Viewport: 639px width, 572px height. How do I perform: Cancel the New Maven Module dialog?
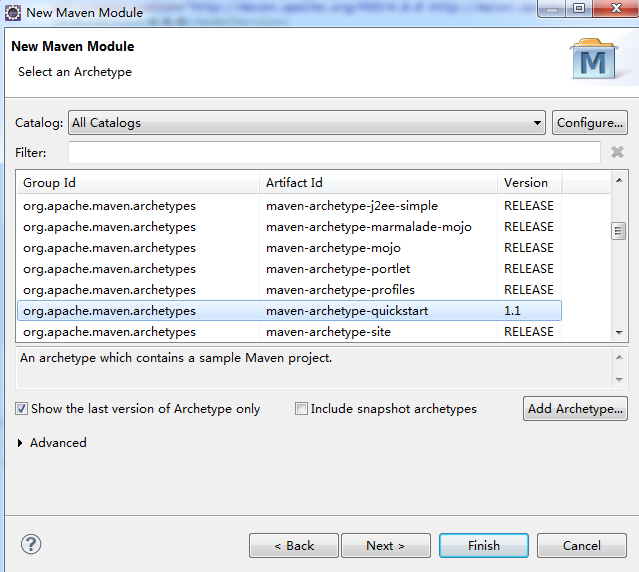(582, 546)
